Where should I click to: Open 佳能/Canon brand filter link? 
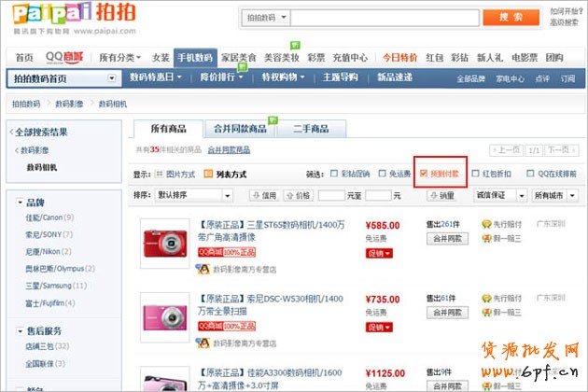(49, 217)
